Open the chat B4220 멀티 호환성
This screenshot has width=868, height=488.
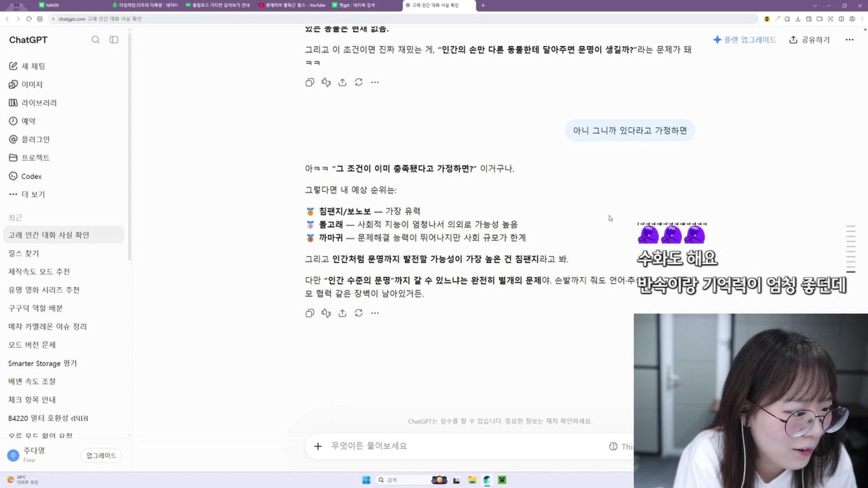(63, 418)
